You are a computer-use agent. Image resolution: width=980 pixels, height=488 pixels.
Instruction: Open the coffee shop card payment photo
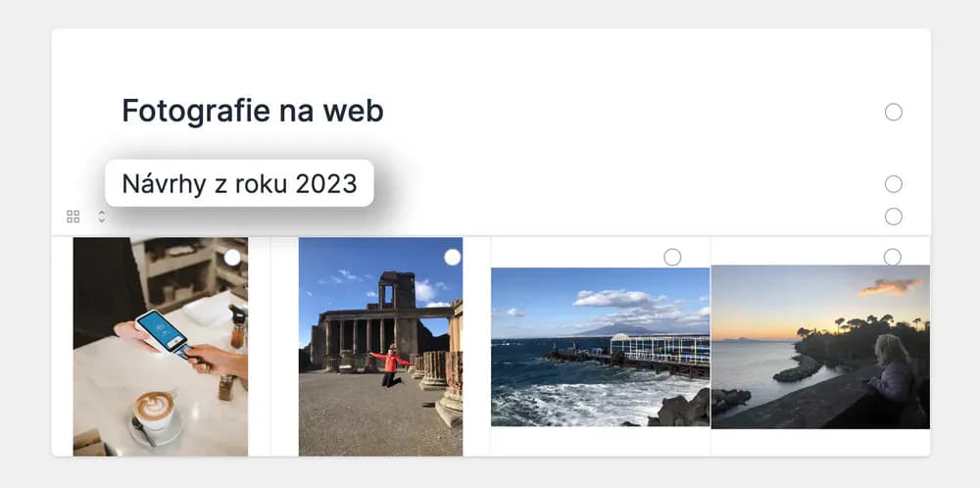click(161, 346)
